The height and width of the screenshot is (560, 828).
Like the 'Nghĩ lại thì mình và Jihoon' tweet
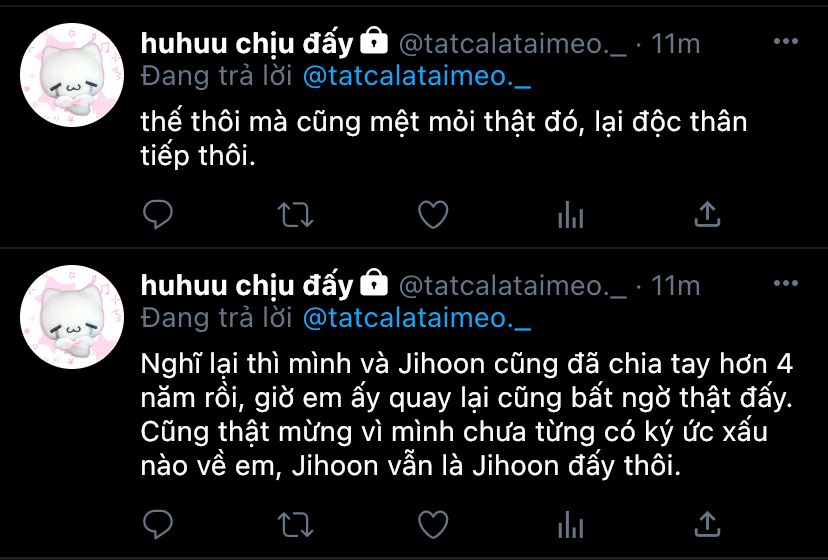click(x=433, y=524)
